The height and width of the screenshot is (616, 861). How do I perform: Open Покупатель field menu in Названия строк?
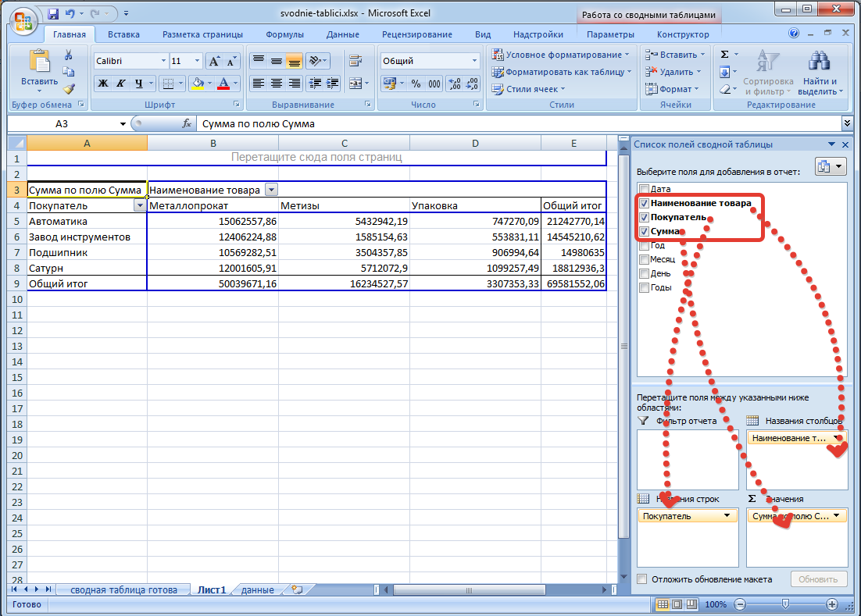727,515
